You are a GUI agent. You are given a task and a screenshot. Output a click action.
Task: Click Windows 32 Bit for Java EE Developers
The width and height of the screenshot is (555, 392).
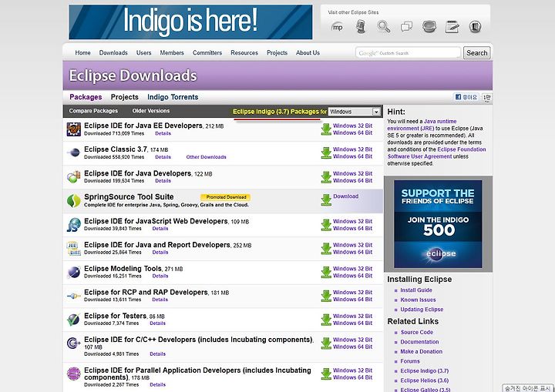tap(352, 126)
